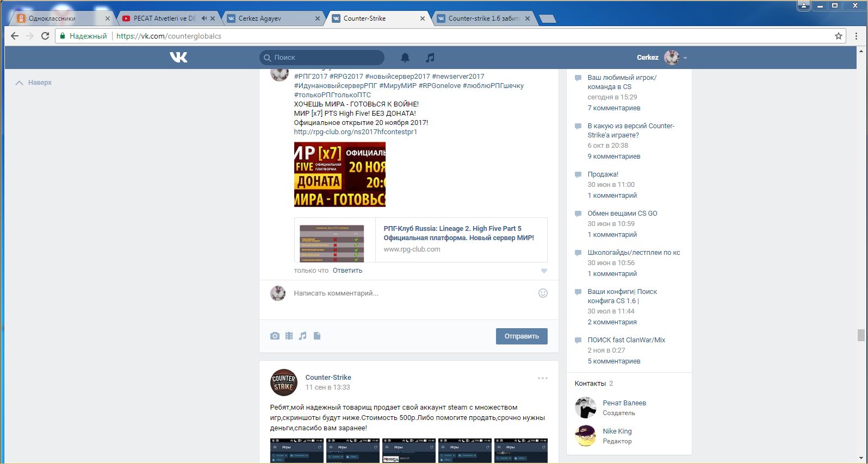Open the Обмен вещами CS GO topic
The image size is (868, 464).
(x=622, y=214)
